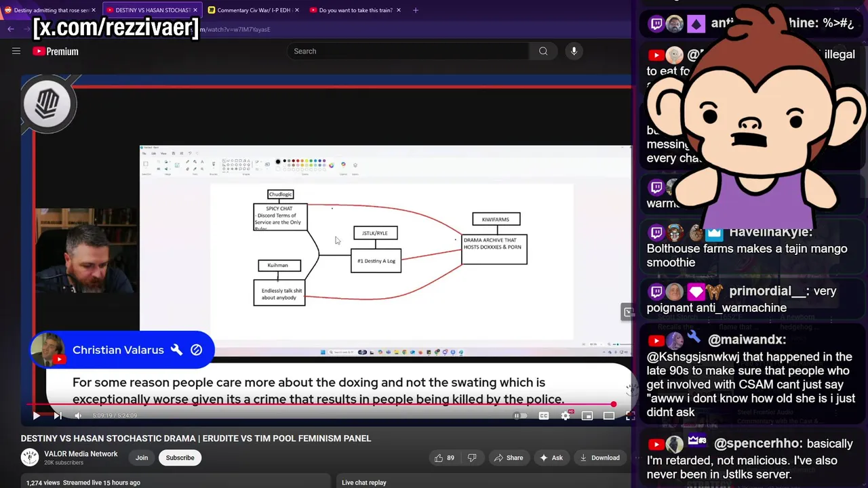This screenshot has height=488, width=868.
Task: Switch to 'Do you want to take this train?' tab
Action: (x=355, y=10)
